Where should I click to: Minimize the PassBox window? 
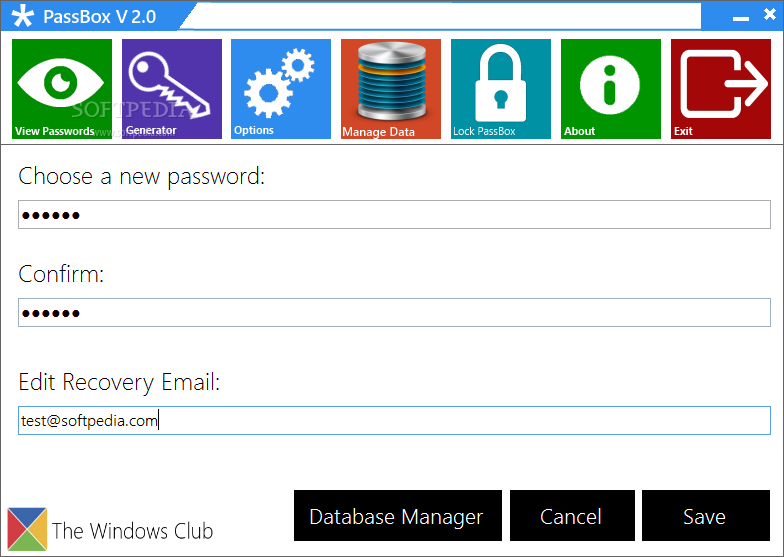740,18
